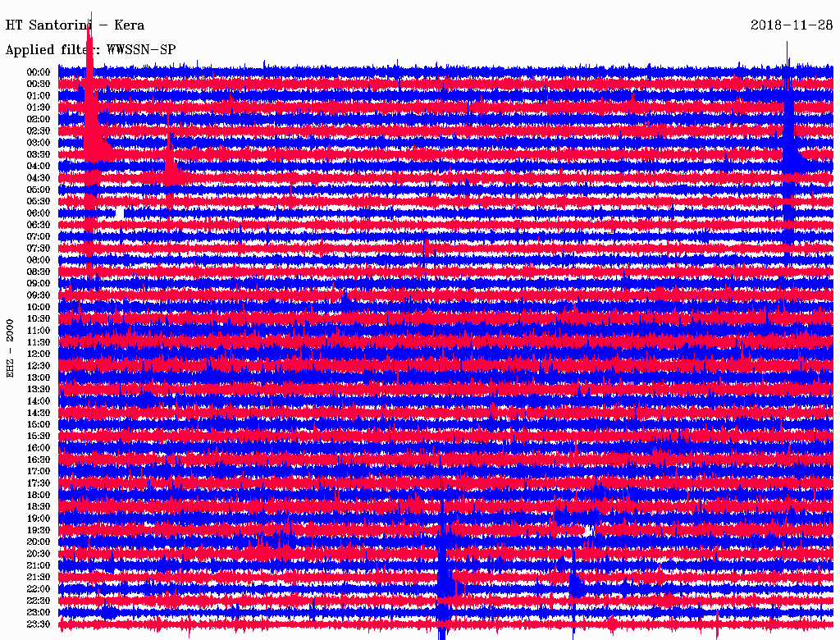
Task: Select the 21:00 time label
Action: (39, 565)
